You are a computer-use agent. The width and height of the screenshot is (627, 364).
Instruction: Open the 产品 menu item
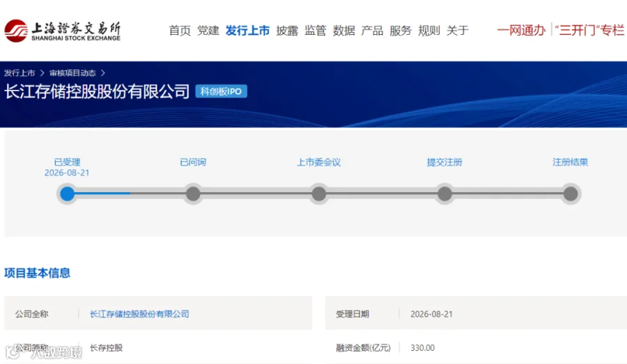372,31
